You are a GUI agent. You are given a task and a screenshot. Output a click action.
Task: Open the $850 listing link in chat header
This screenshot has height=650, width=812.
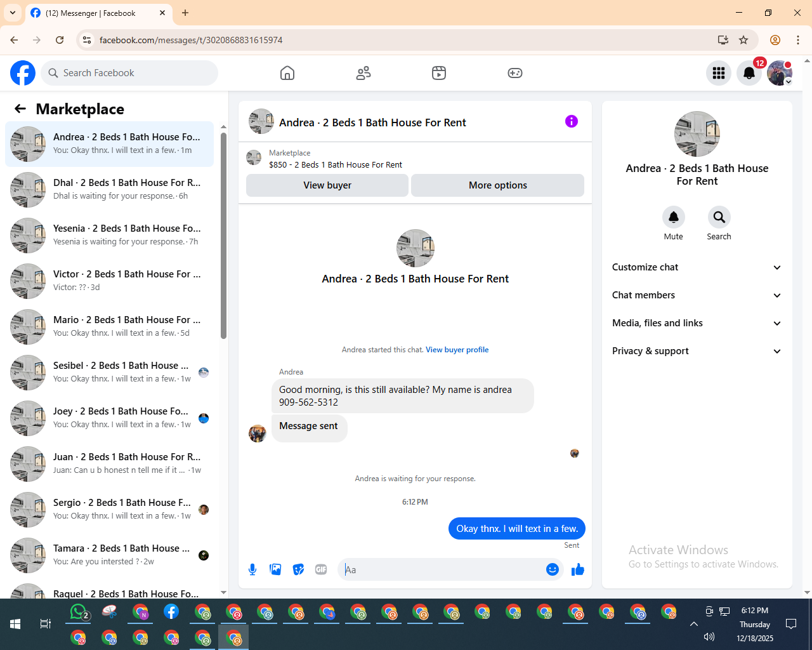336,165
